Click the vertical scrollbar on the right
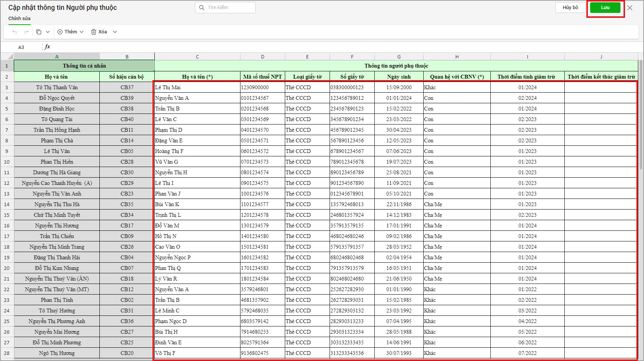Viewport: 644px width, 361px height. (x=641, y=114)
